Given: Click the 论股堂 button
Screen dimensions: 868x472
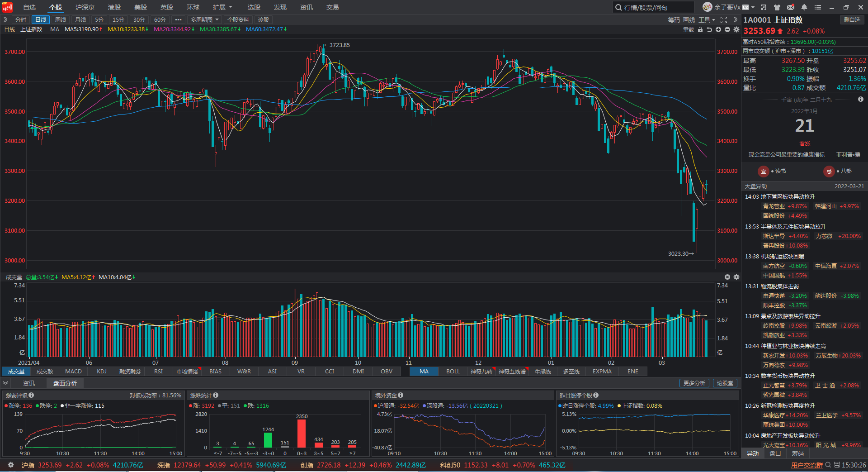Looking at the screenshot, I should point(725,383).
